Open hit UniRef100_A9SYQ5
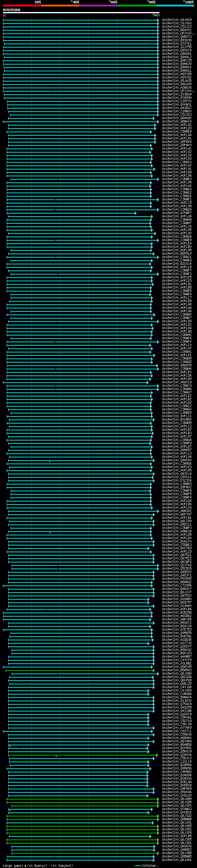197x868 pixels. pos(177,74)
